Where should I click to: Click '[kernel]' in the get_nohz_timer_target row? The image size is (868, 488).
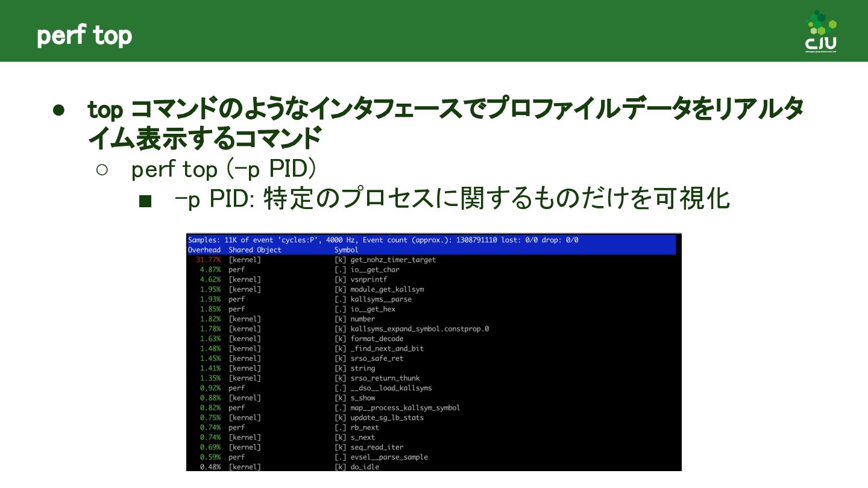tap(245, 260)
